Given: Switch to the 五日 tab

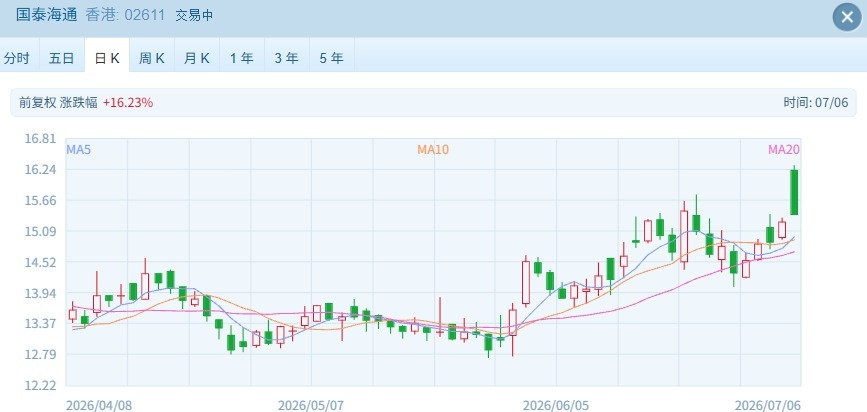Looking at the screenshot, I should pos(61,58).
